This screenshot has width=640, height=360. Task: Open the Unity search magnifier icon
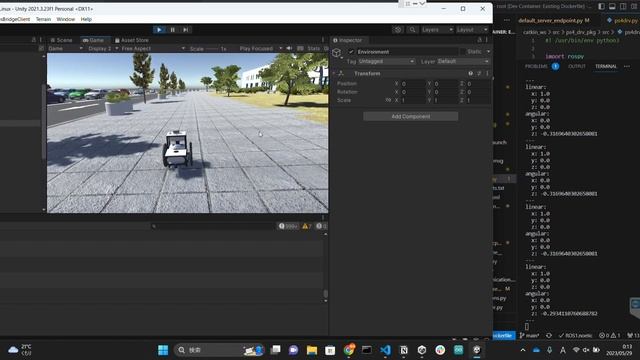point(413,30)
